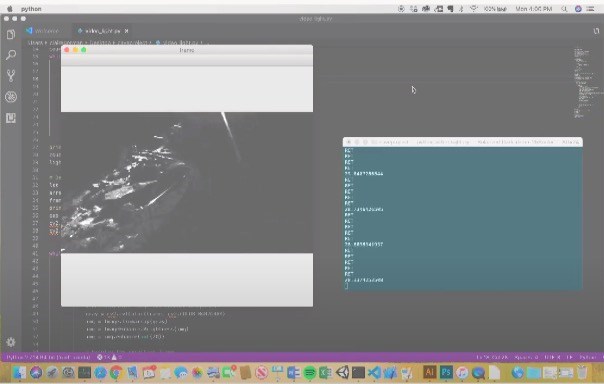Click the Python language mode in status bar
The height and width of the screenshot is (384, 604).
pyautogui.click(x=587, y=357)
